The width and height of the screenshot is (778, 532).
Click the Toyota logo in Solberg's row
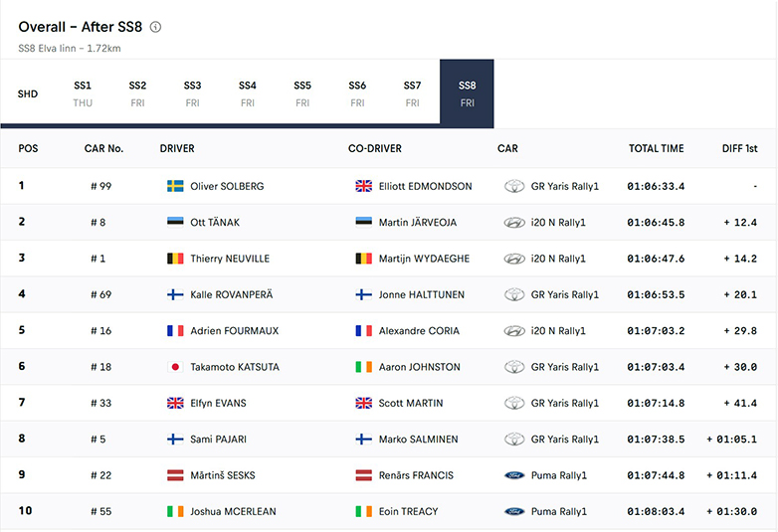(514, 186)
